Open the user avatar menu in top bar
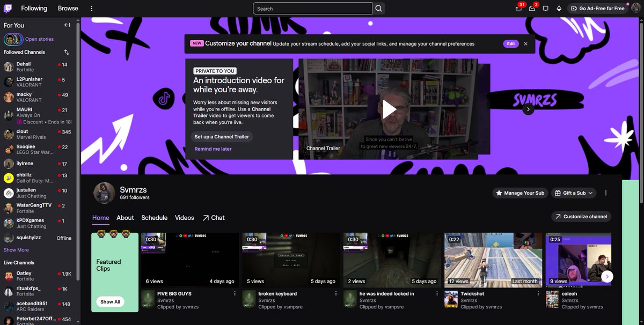The height and width of the screenshot is (325, 644). [635, 8]
